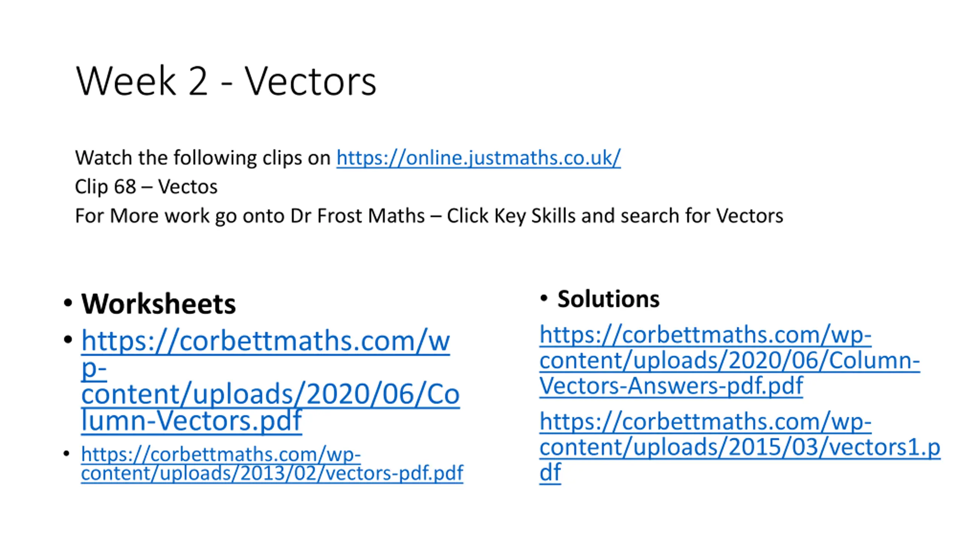The width and height of the screenshot is (980, 551).
Task: Click the word 'Vectors' in the title
Action: (x=310, y=81)
